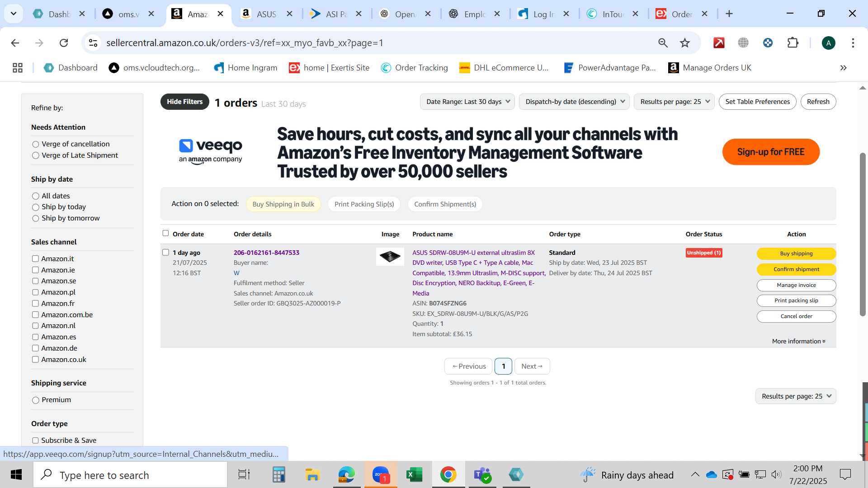Select Verge of cancellation radio
The height and width of the screenshot is (488, 868).
coord(36,144)
